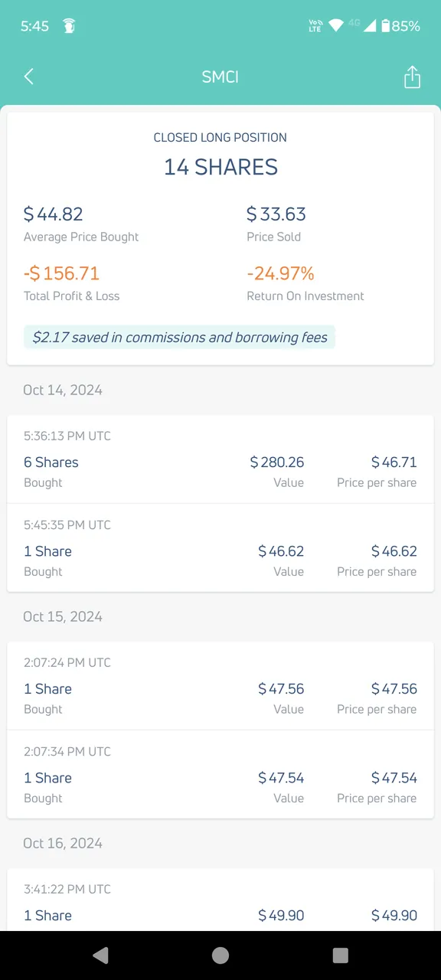
Task: Tap the battery icon in status bar
Action: 386,26
